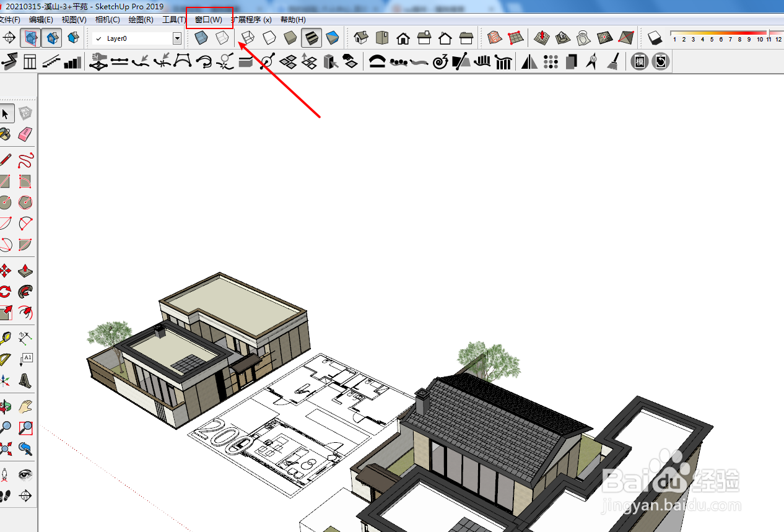Enable Hidden Line face style

tap(269, 38)
